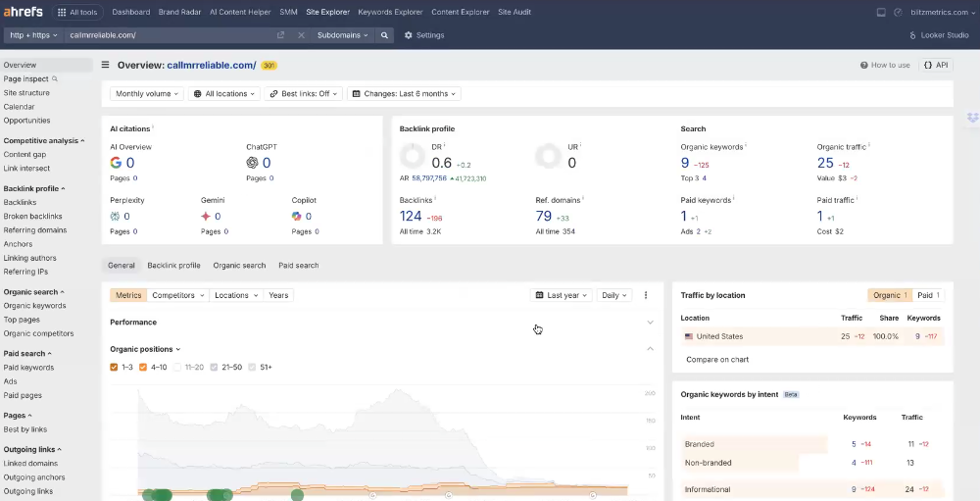This screenshot has width=980, height=501.
Task: Click the ahrefs logo
Action: (23, 13)
